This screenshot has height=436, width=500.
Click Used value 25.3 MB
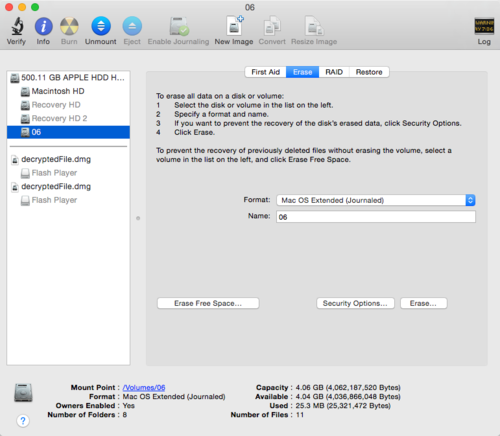coord(343,406)
